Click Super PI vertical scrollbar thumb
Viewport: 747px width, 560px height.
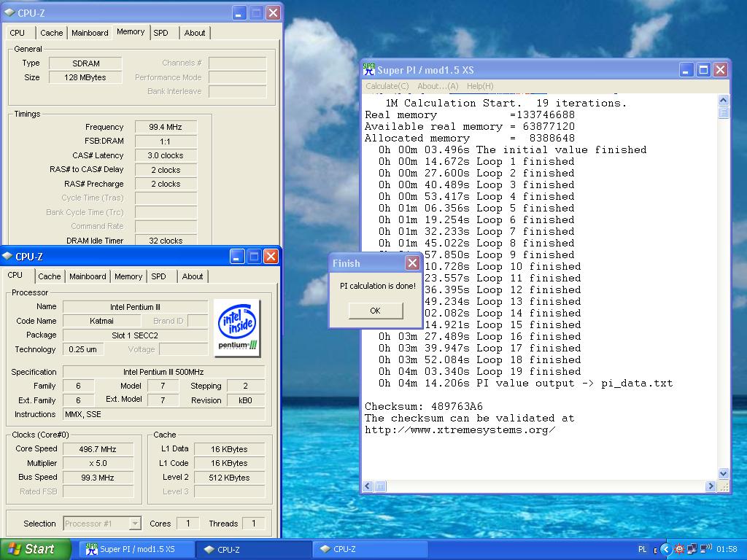coord(723,112)
